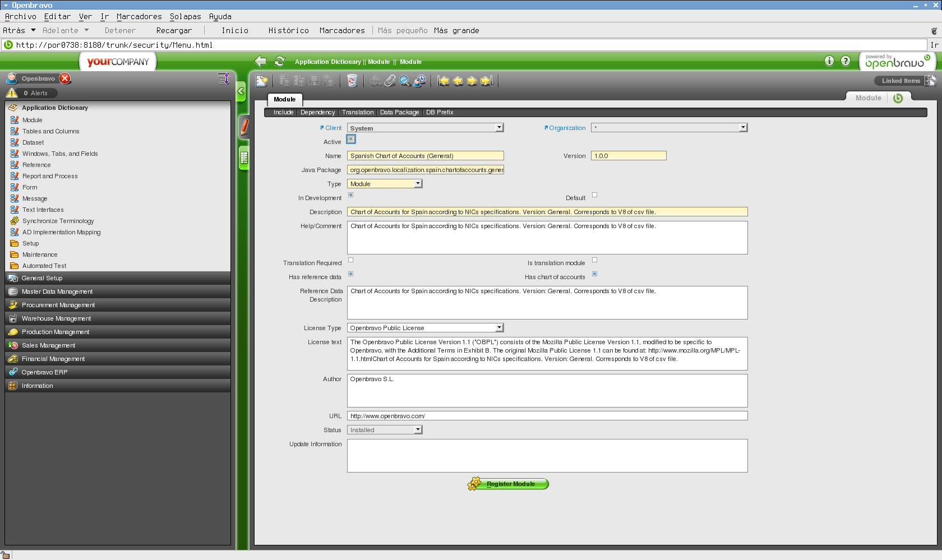Click the Search magnifier icon
Viewport: 942px width, 560px height.
[404, 81]
